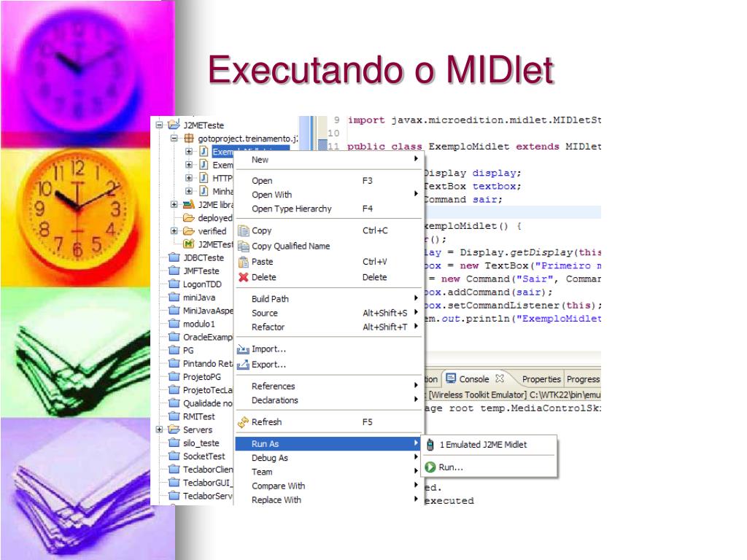Click code line 'Command sair;'
Viewport: 747px width, 560px height.
click(x=462, y=200)
